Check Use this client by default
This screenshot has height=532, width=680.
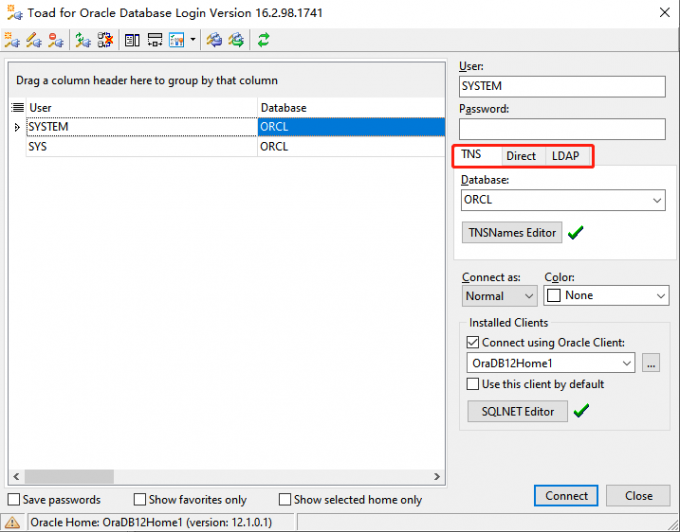473,384
